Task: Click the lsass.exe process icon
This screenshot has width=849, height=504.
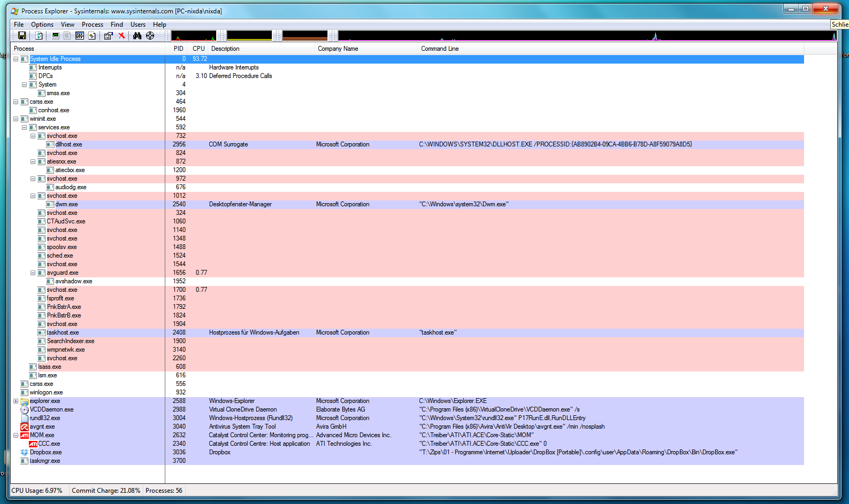Action: click(33, 367)
